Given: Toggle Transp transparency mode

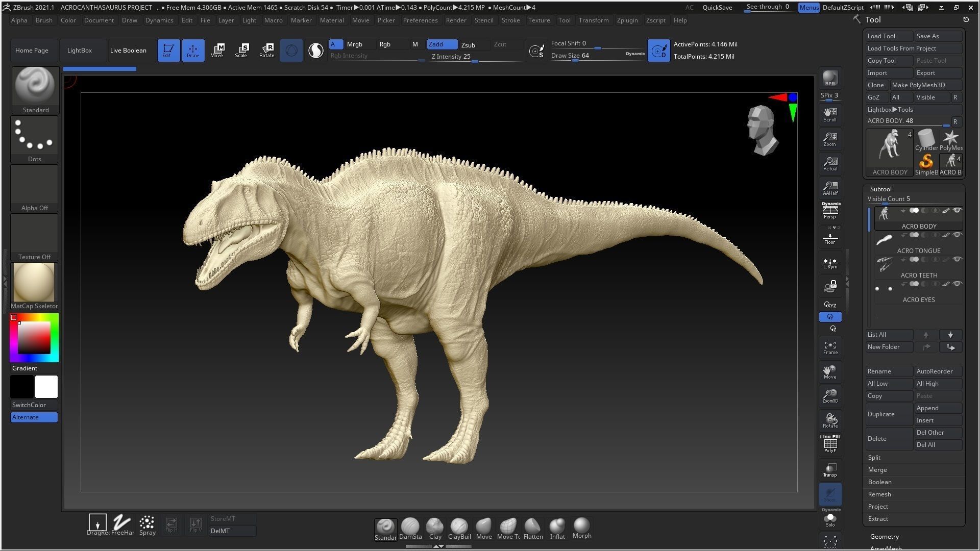Looking at the screenshot, I should click(830, 470).
